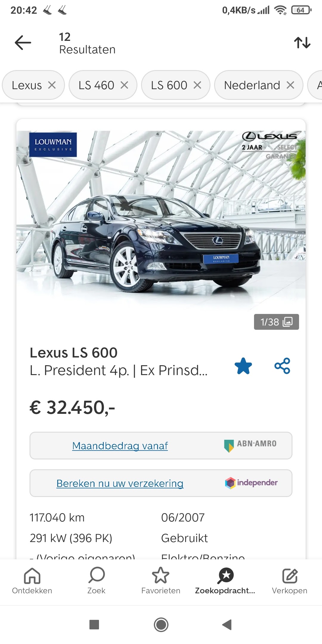This screenshot has width=322, height=644.
Task: Remove the LS 460 filter chip
Action: (124, 85)
